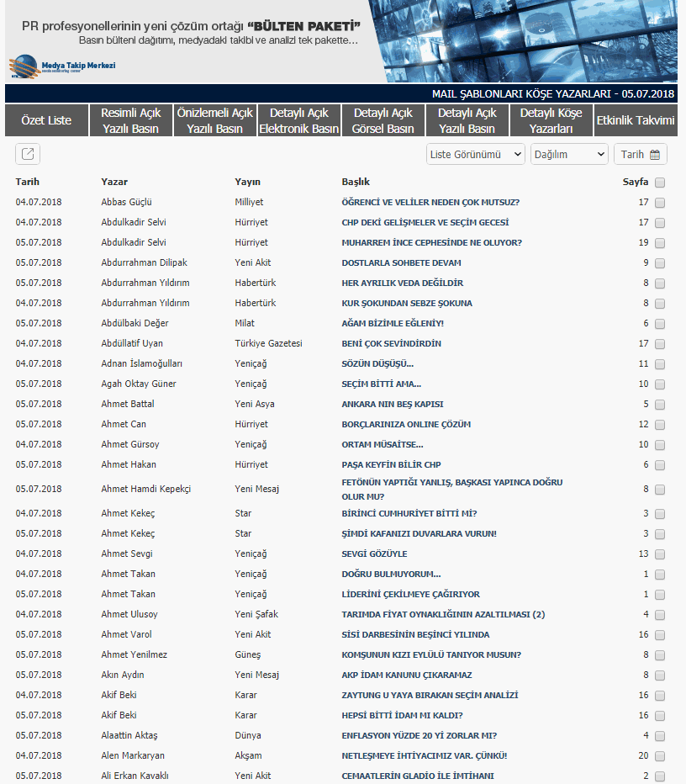Open article PAŞA KEYFİN BİLİR CHP
Image resolution: width=686 pixels, height=784 pixels.
[x=391, y=464]
